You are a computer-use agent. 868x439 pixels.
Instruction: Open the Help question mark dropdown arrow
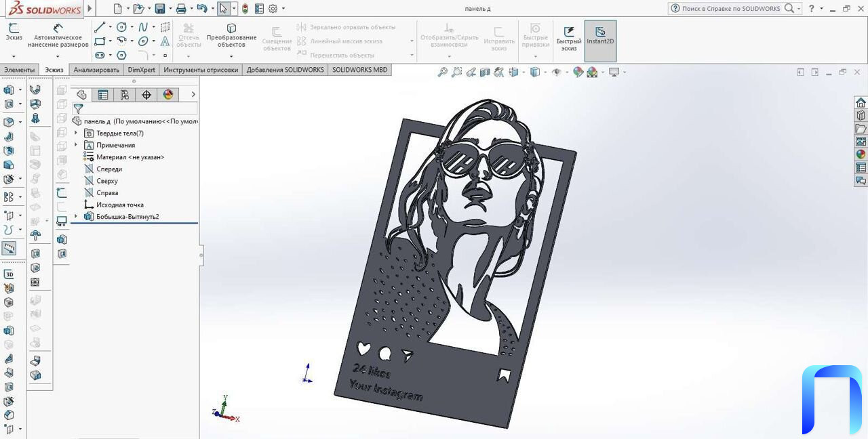pyautogui.click(x=821, y=9)
